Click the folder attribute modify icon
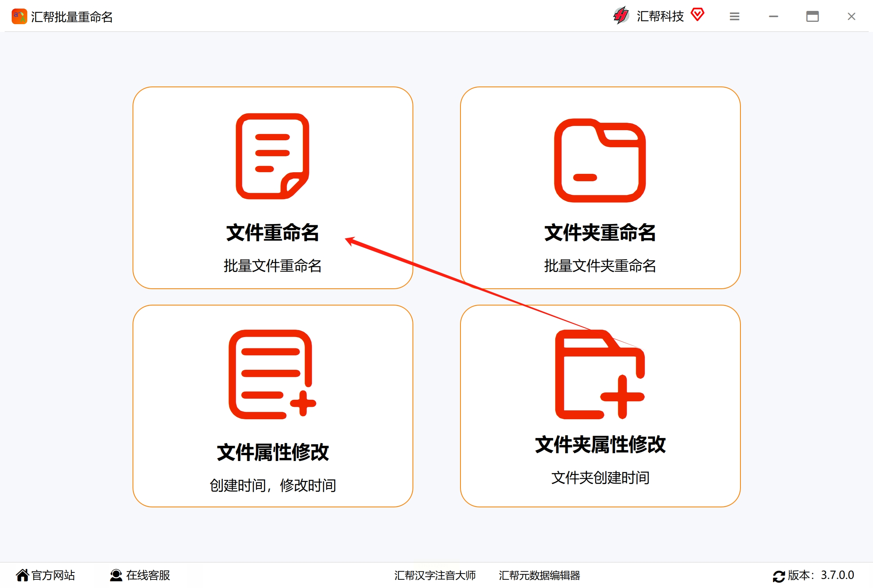This screenshot has width=873, height=588. click(x=600, y=374)
